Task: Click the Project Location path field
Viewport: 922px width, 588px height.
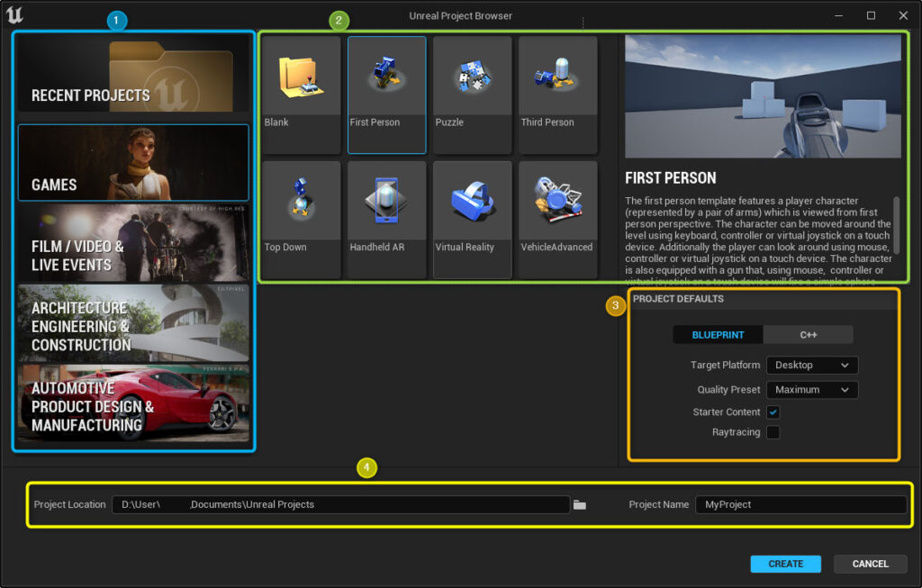Action: pos(341,504)
